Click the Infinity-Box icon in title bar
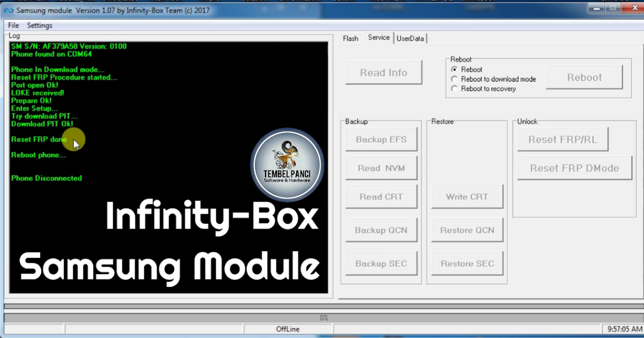 pos(8,11)
